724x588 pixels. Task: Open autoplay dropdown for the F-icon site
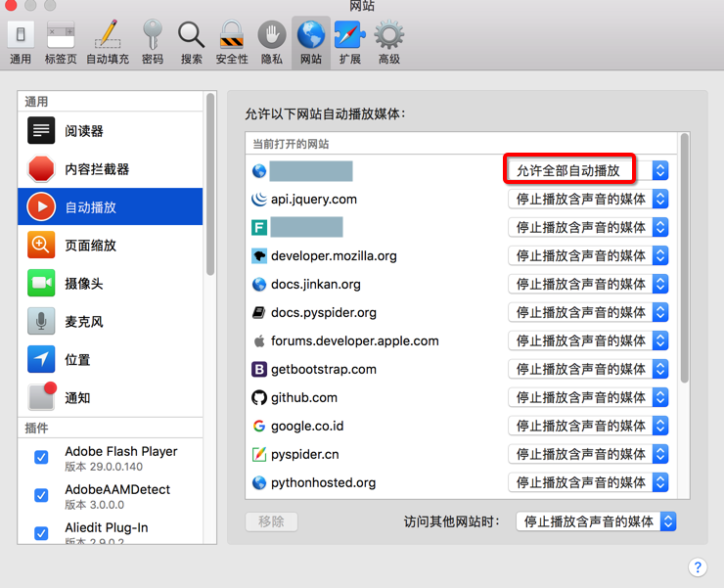point(588,227)
